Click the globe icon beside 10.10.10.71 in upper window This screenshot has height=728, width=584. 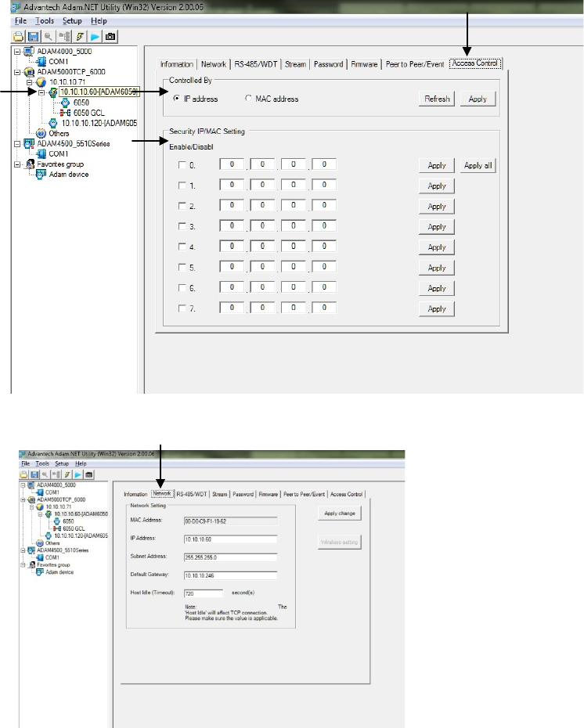41,82
